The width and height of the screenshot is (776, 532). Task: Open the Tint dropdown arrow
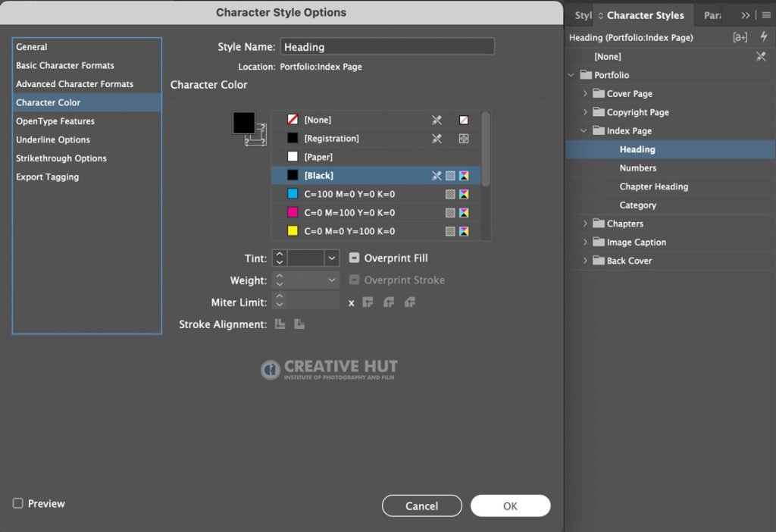[332, 258]
